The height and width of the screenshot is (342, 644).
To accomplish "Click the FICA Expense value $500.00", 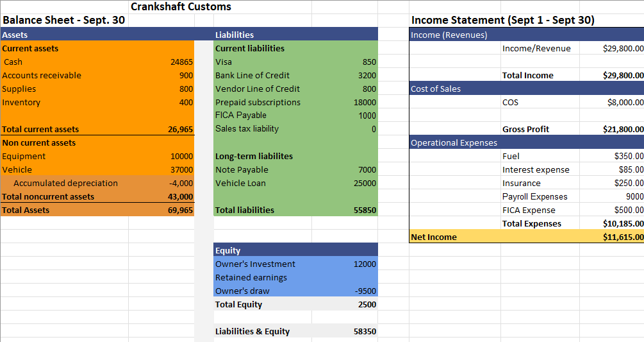I will pos(629,210).
